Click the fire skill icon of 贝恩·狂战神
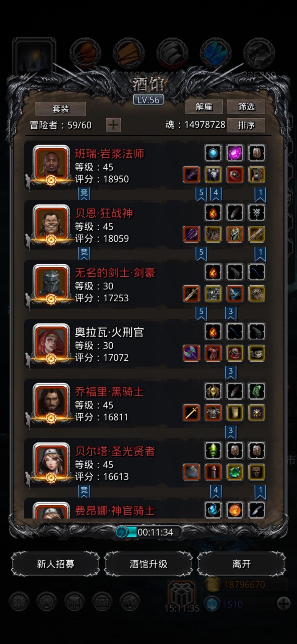Image resolution: width=297 pixels, height=644 pixels. click(x=213, y=212)
